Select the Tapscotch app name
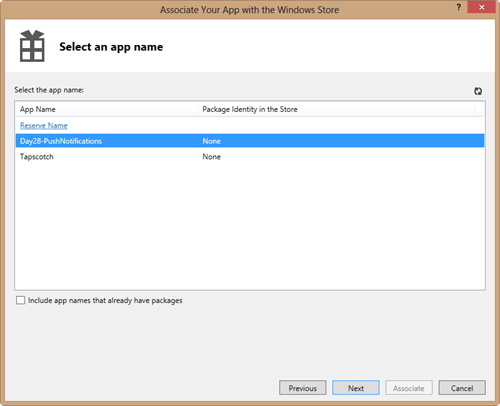The width and height of the screenshot is (500, 406). 37,157
